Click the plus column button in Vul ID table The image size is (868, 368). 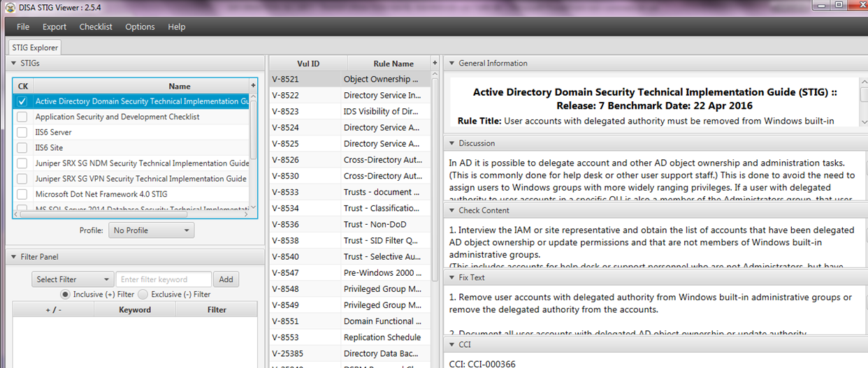435,63
